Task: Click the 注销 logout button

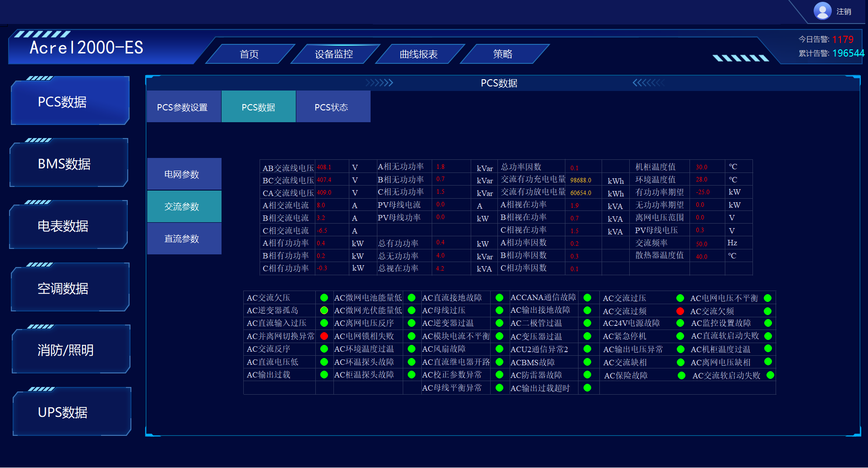Action: pyautogui.click(x=844, y=11)
